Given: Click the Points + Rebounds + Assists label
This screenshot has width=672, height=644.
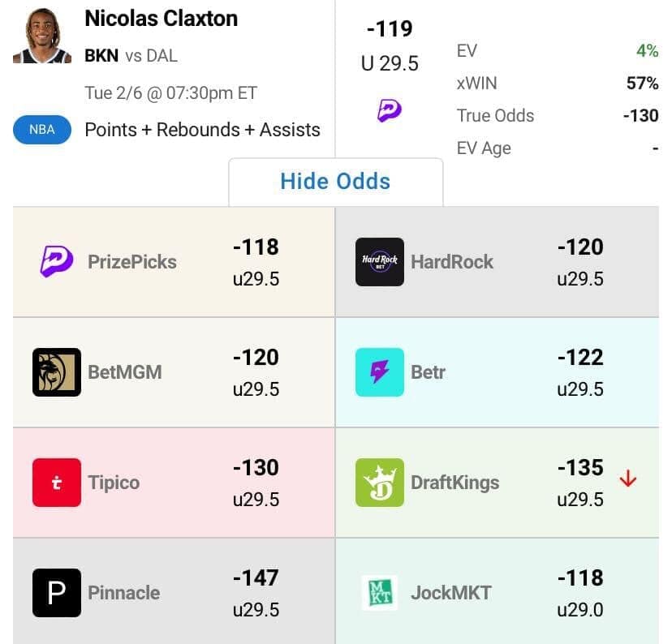Looking at the screenshot, I should pos(202,130).
